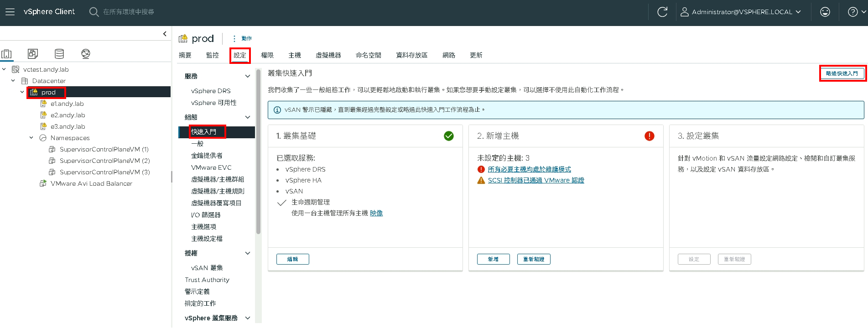Click the info icon in vSAN alert banner

[x=277, y=110]
